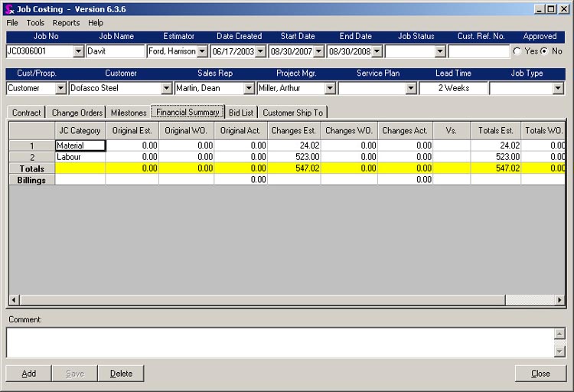Click the Close button at bottom right
Screen dimensions: 574x392
(540, 374)
